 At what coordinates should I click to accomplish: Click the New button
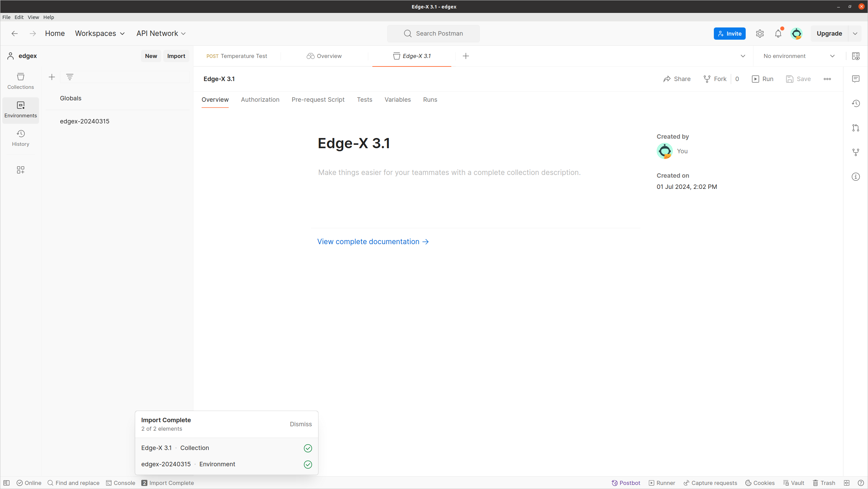click(x=151, y=56)
